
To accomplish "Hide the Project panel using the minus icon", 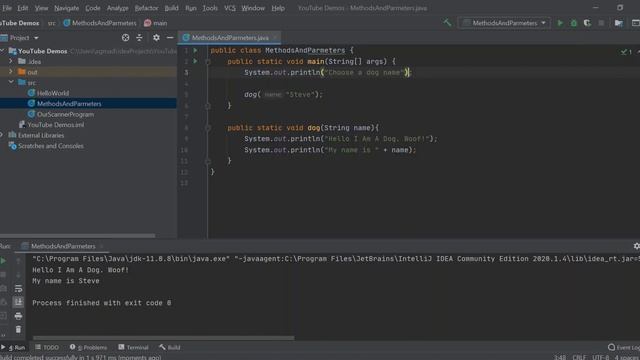I will 170,38.
